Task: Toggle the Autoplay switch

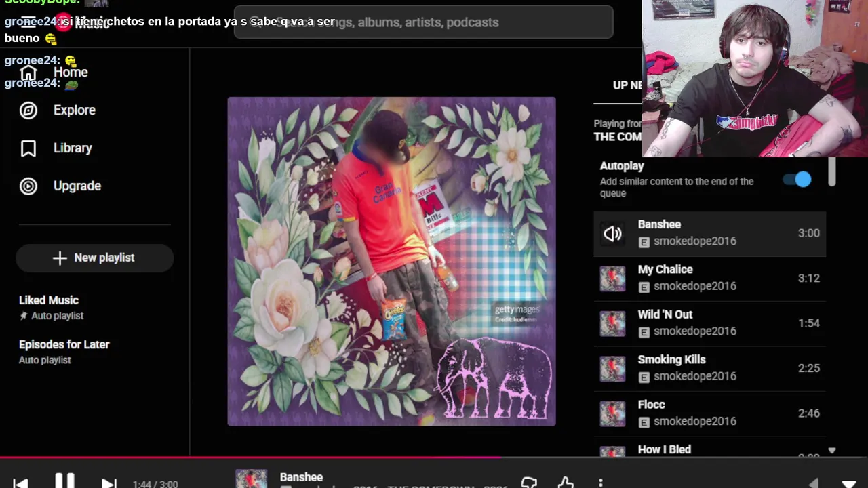Action: [797, 180]
